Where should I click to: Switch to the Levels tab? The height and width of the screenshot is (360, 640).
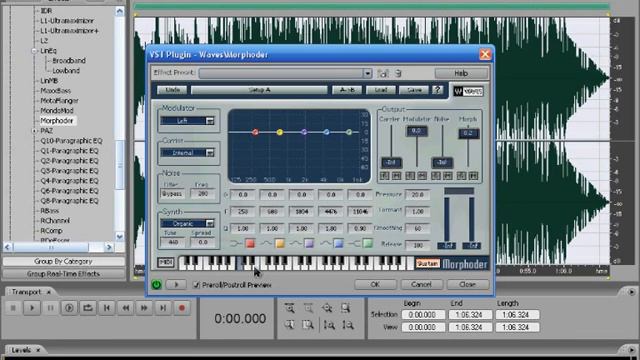pos(21,350)
